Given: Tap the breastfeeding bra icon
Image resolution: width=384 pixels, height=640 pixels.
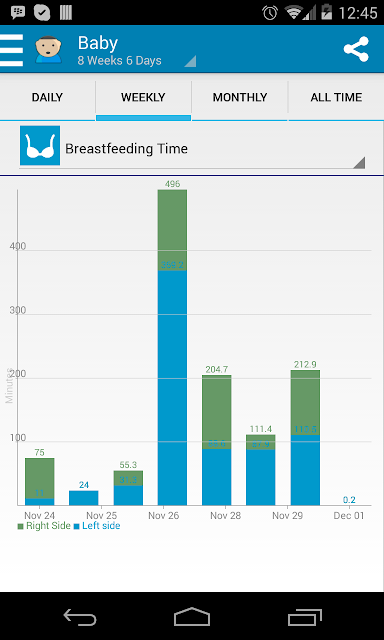Looking at the screenshot, I should coord(40,146).
